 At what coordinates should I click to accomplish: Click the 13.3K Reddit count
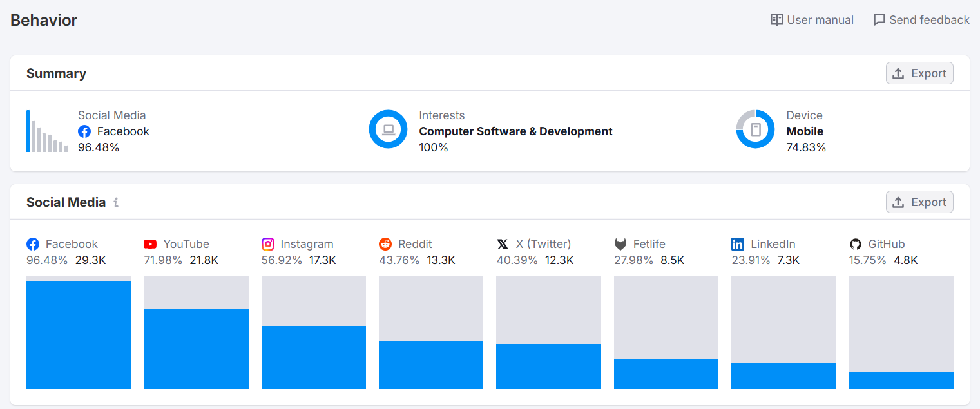pyautogui.click(x=441, y=260)
